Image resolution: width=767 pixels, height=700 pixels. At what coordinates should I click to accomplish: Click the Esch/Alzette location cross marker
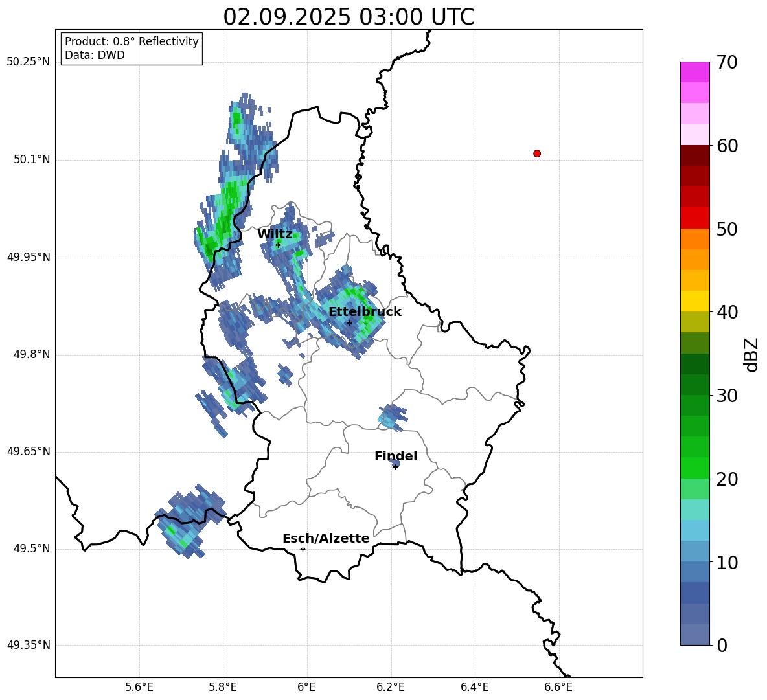(x=303, y=549)
